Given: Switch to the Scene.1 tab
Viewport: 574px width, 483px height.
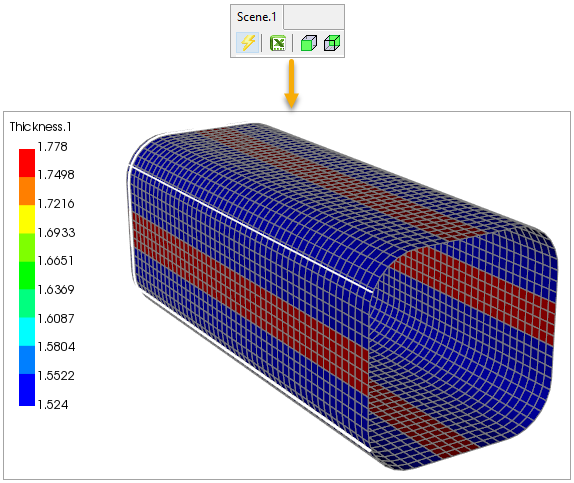Looking at the screenshot, I should point(257,17).
